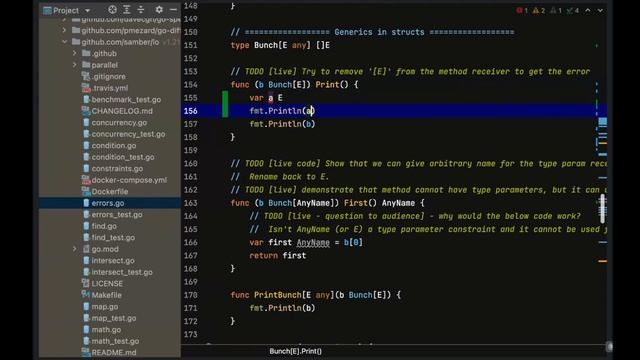Expand the .github folder

[x=74, y=53]
